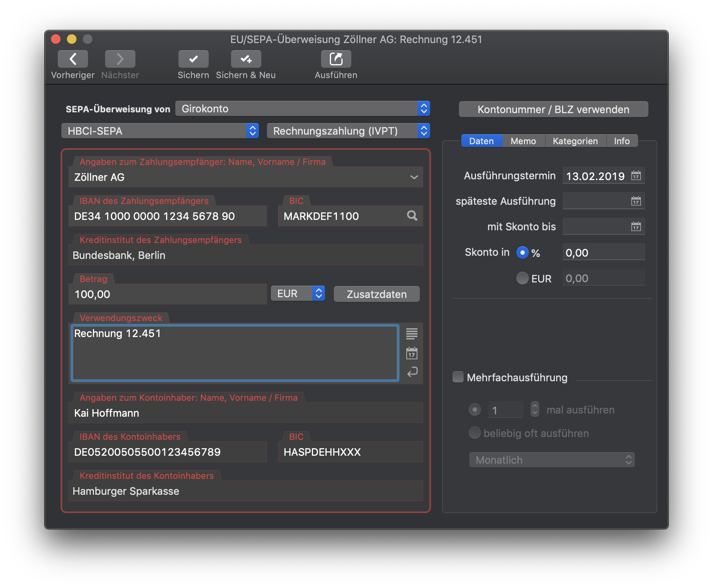Image resolution: width=713 pixels, height=588 pixels.
Task: Select the Skonto in percent radio button
Action: (x=522, y=253)
